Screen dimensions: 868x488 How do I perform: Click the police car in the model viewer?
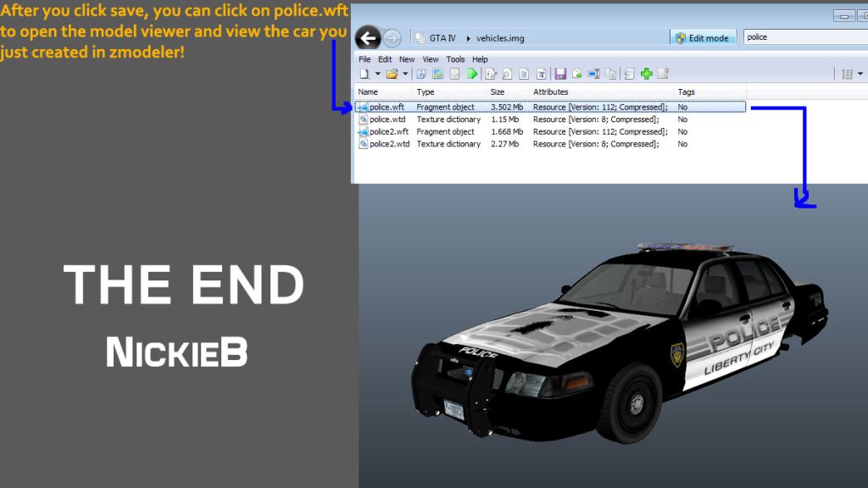tap(620, 343)
